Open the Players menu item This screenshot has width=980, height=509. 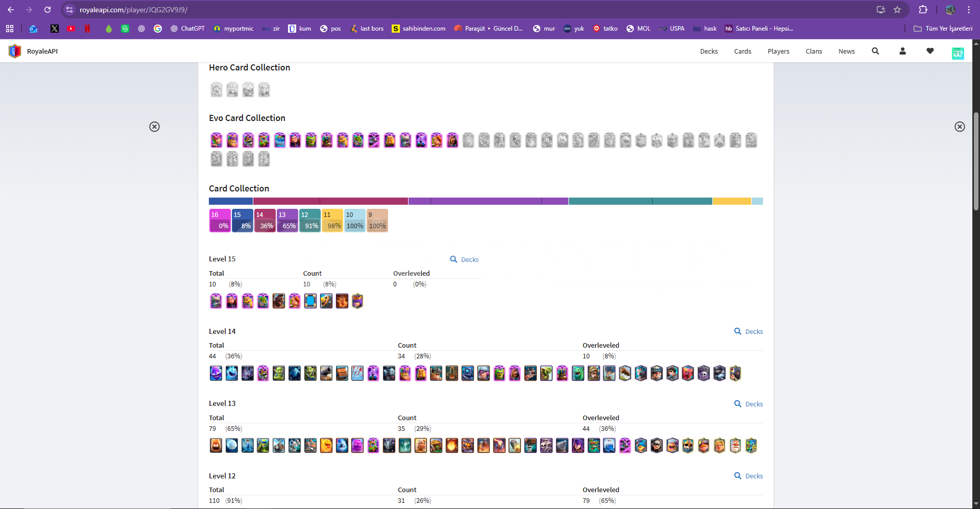tap(778, 51)
